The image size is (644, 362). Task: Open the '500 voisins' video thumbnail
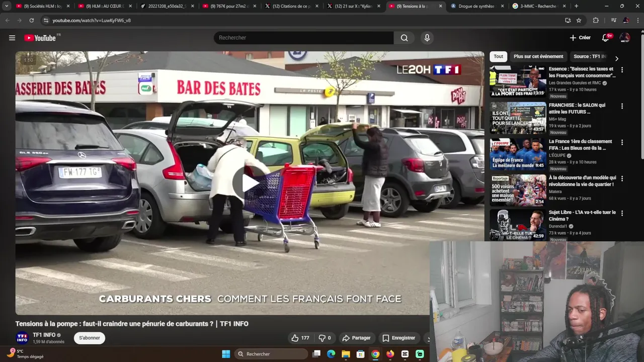(518, 191)
